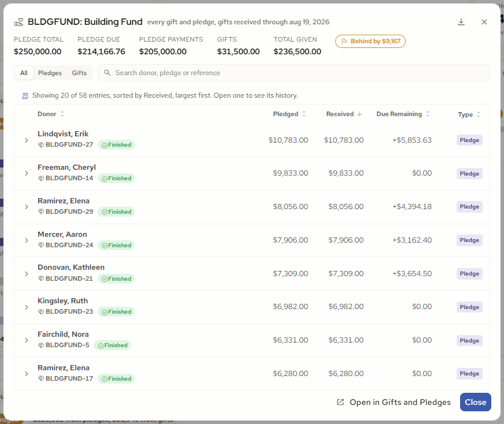The image size is (504, 424).
Task: Sort by Due Remaining column
Action: click(403, 114)
